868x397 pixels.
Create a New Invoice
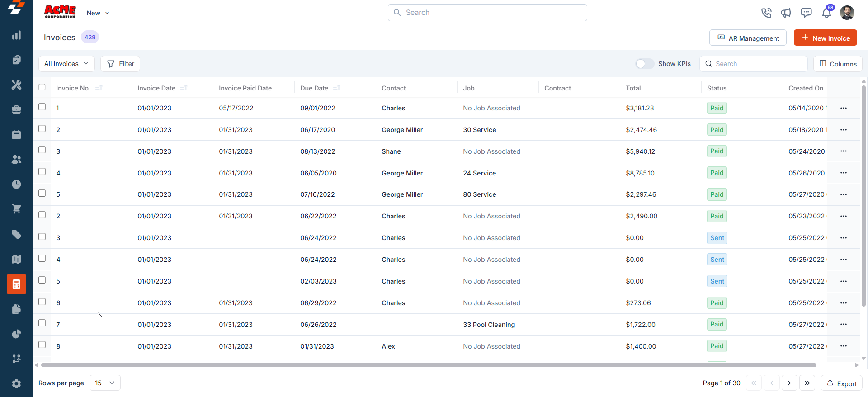pyautogui.click(x=825, y=38)
